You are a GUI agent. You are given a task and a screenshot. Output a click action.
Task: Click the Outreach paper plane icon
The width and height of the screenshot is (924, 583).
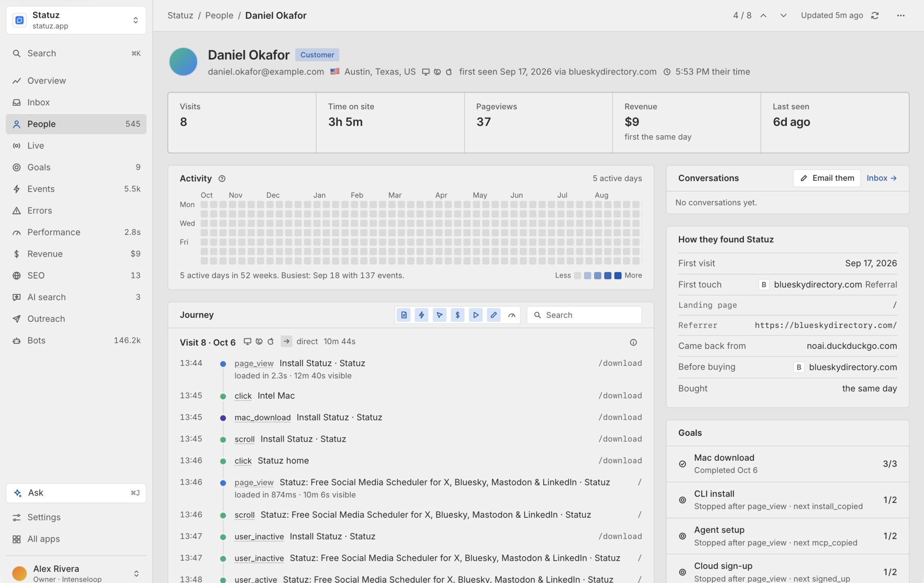point(16,319)
